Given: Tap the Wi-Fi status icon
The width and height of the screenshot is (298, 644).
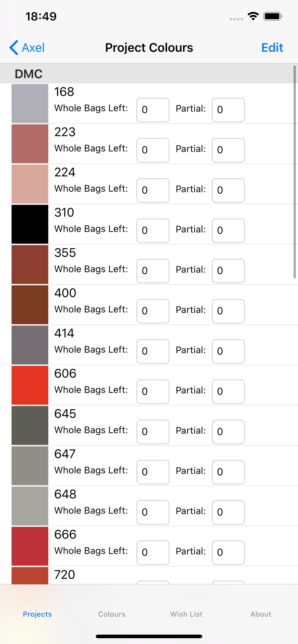Looking at the screenshot, I should click(x=253, y=16).
